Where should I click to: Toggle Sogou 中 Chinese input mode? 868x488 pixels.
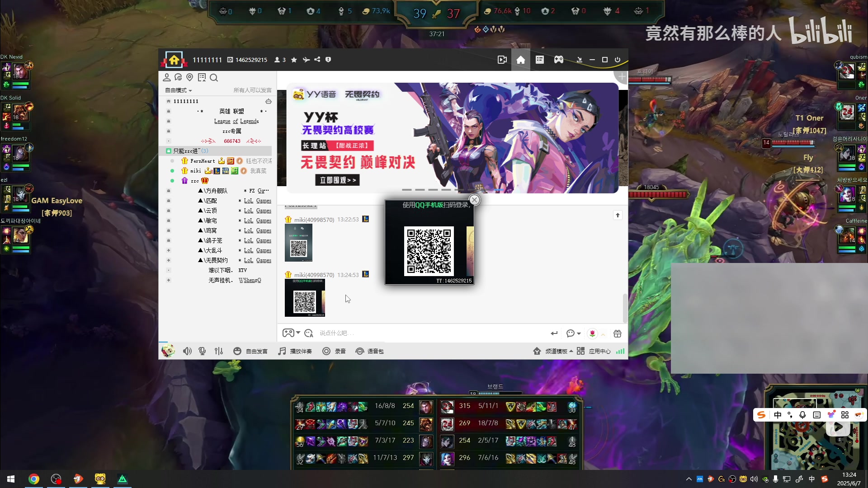(778, 415)
